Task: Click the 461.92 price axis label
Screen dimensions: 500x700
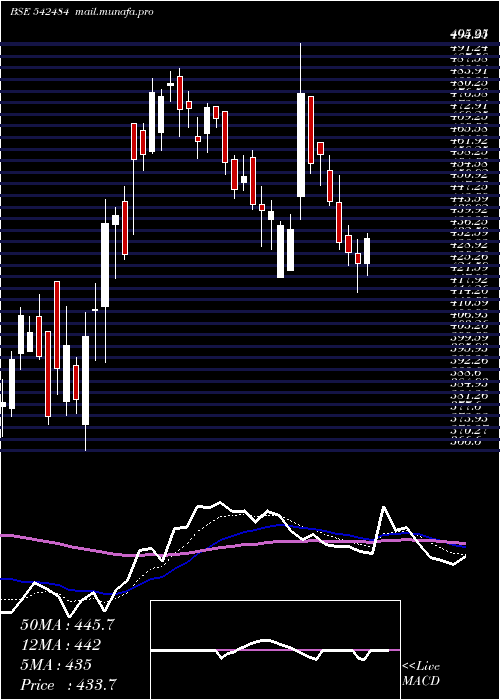Action: click(470, 142)
